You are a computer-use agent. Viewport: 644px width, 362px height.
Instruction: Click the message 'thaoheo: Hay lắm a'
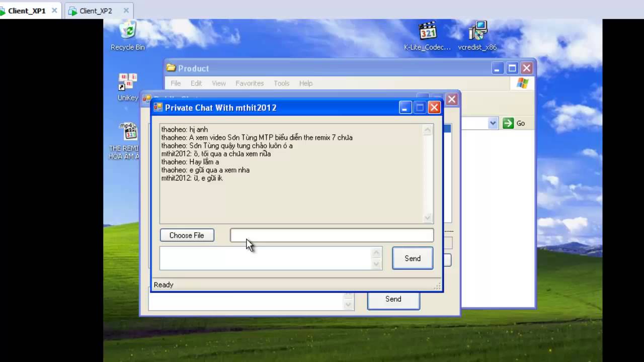click(x=190, y=162)
